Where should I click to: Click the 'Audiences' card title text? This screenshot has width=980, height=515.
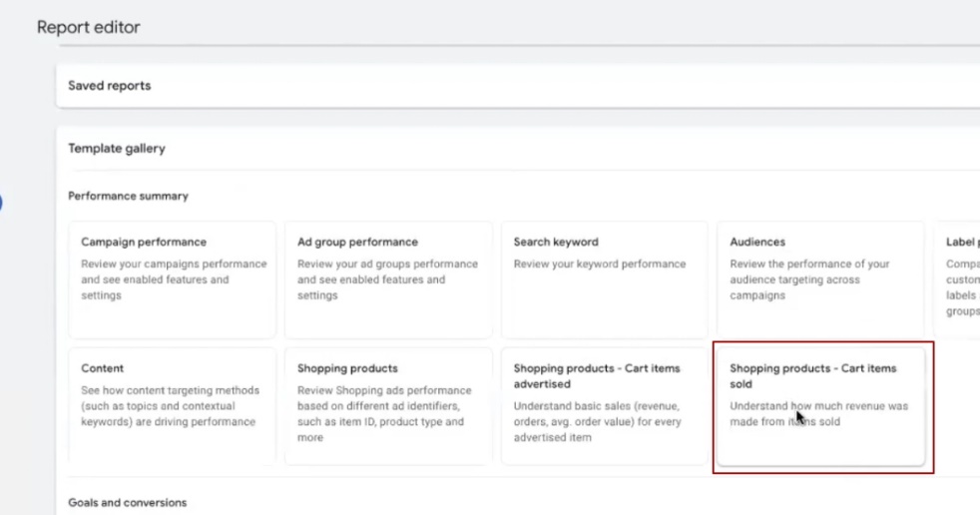point(757,243)
